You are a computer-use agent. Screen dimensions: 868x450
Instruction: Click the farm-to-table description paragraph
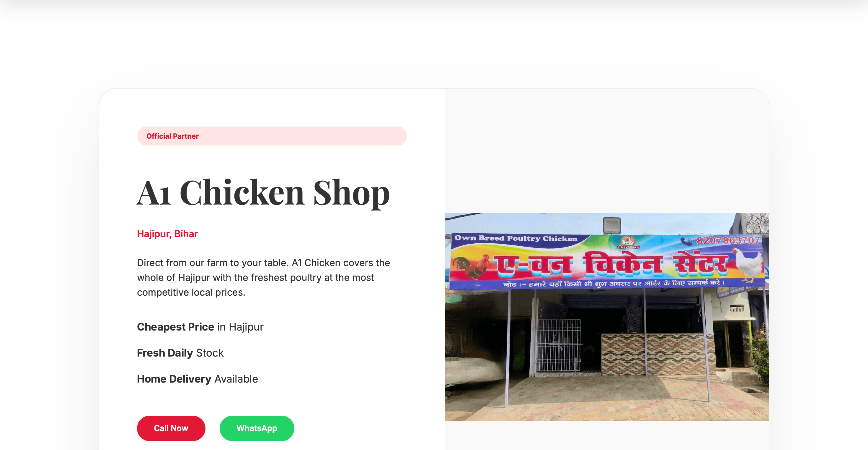click(263, 277)
